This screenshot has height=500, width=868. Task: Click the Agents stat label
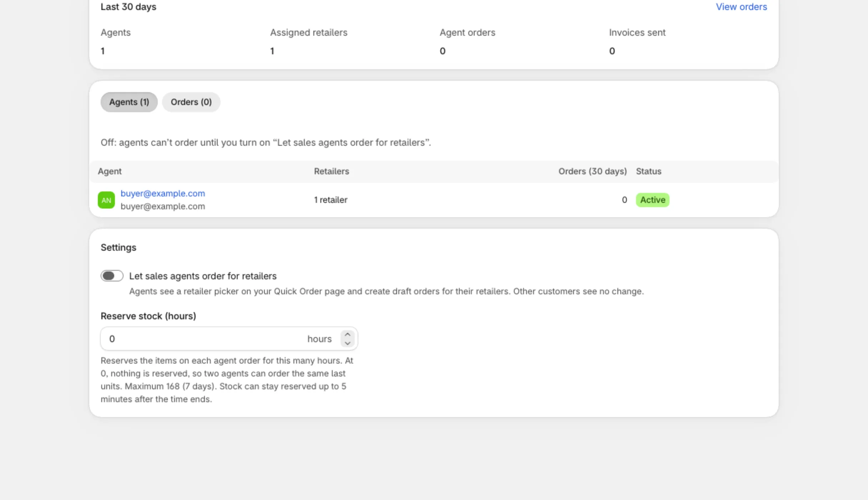click(x=115, y=32)
